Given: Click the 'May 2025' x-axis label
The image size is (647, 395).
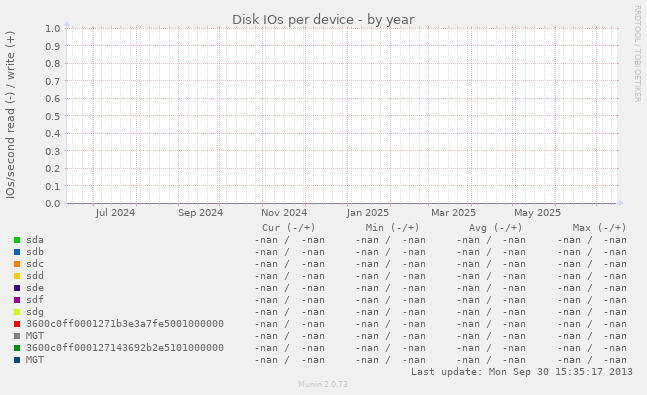Looking at the screenshot, I should click(x=537, y=213).
